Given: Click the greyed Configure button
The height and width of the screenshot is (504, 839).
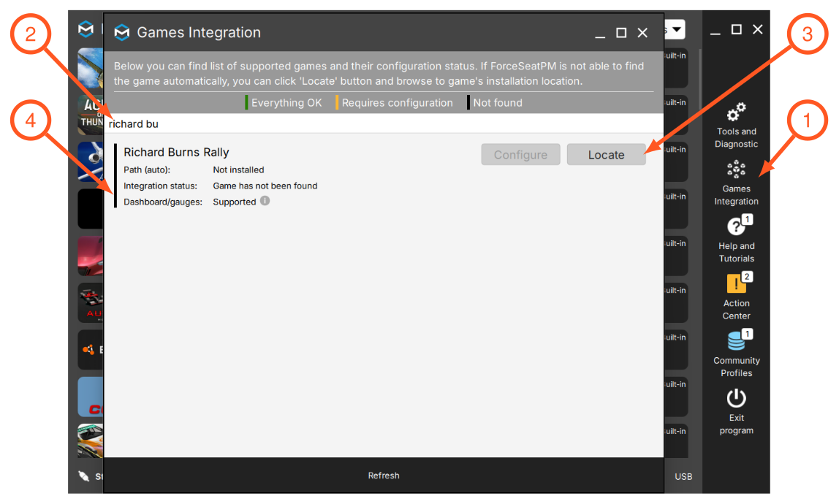Looking at the screenshot, I should tap(520, 155).
